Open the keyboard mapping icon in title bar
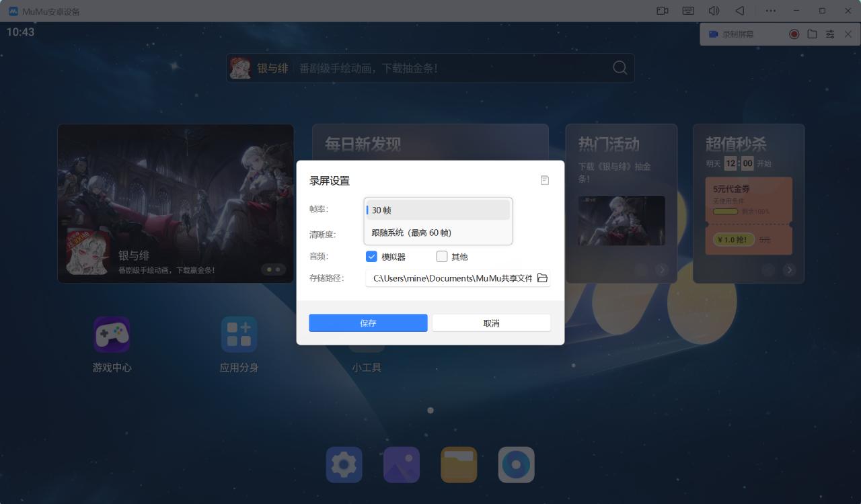 click(688, 11)
